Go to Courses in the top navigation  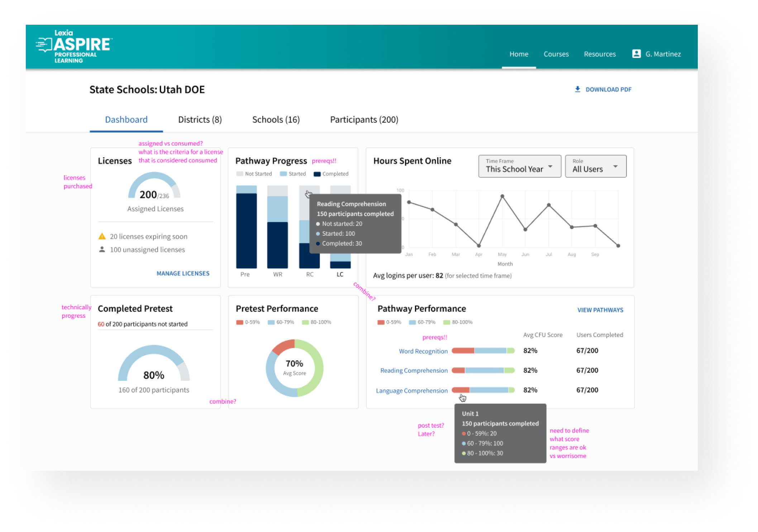pyautogui.click(x=556, y=54)
